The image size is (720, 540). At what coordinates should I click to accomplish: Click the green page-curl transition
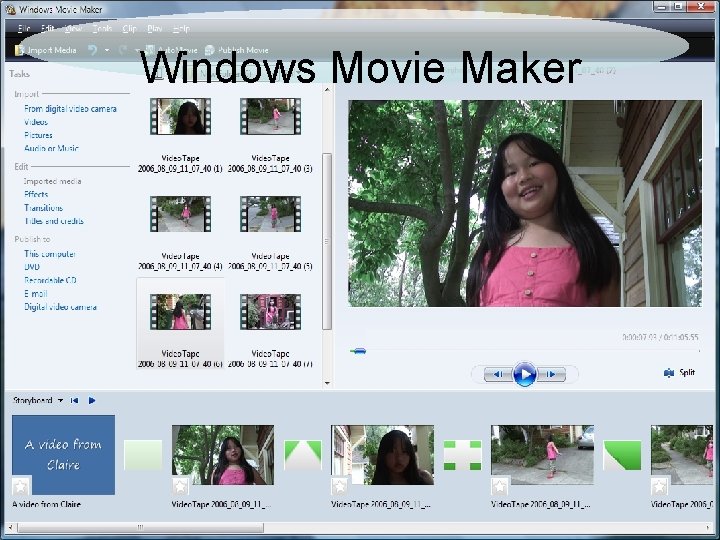(x=622, y=455)
